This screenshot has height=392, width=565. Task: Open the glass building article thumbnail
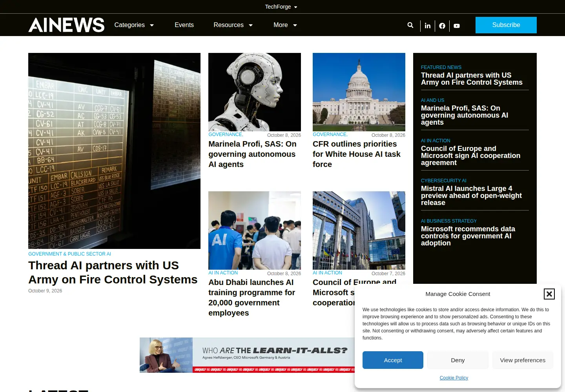359,230
